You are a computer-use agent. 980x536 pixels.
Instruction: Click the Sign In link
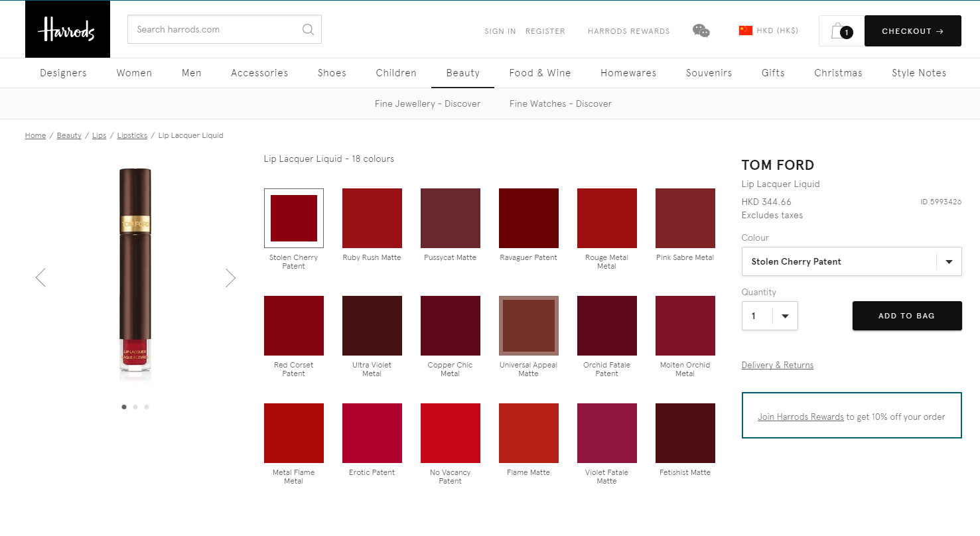500,31
